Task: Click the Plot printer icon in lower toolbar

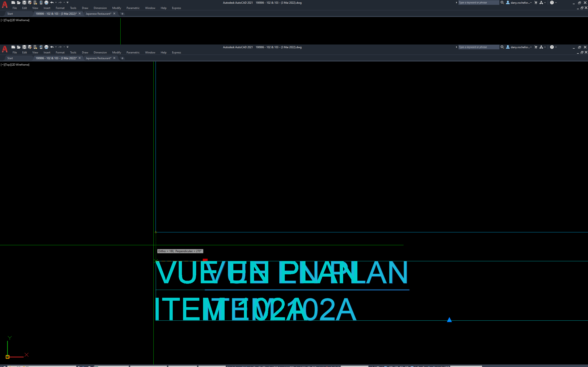Action: (x=46, y=47)
